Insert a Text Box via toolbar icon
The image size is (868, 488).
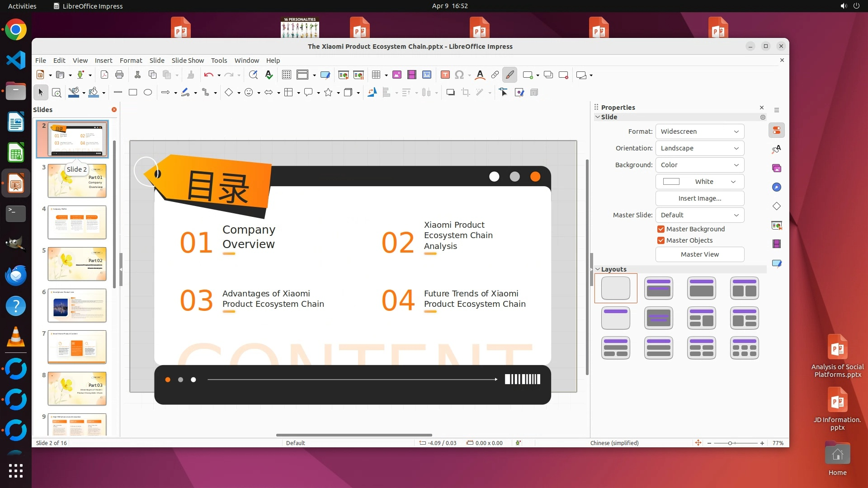click(445, 75)
